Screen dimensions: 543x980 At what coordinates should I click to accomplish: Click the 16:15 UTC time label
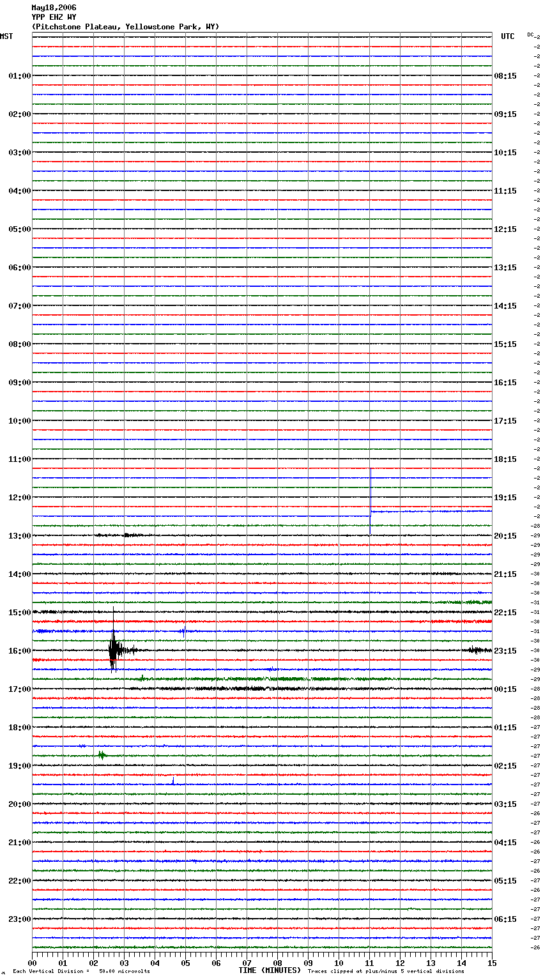tap(505, 383)
